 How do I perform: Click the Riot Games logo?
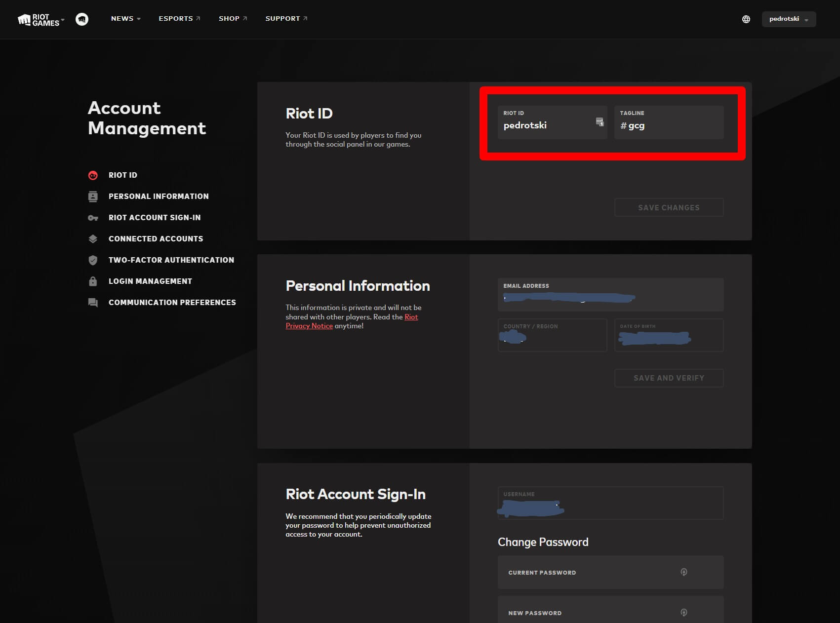tap(38, 19)
